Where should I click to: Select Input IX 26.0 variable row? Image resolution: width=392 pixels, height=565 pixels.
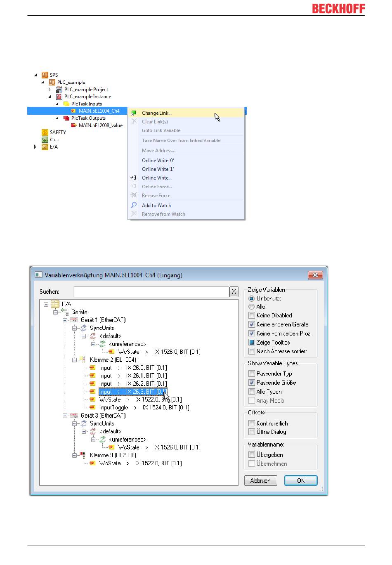tap(133, 368)
